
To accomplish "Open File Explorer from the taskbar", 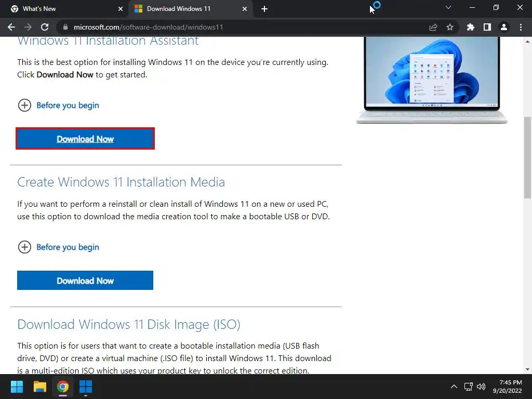I will tap(39, 387).
